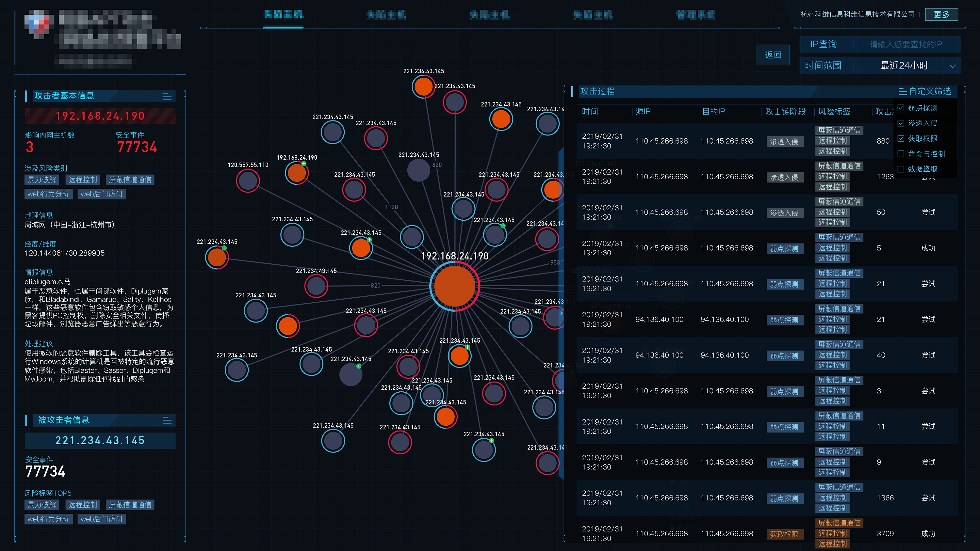Click the 更多 button at top right

(x=941, y=14)
